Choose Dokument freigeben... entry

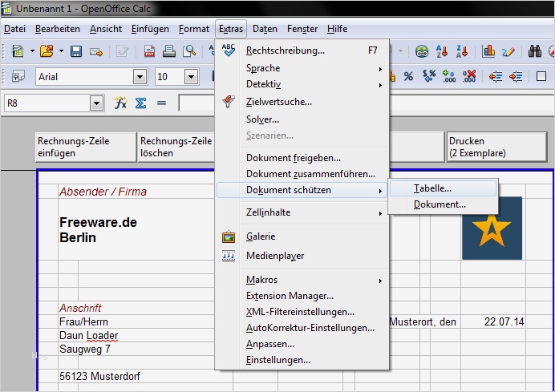coord(302,158)
